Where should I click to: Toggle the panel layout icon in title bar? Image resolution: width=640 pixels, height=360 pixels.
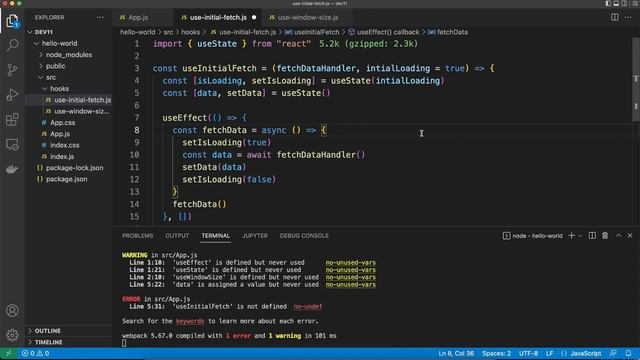tap(616, 3)
